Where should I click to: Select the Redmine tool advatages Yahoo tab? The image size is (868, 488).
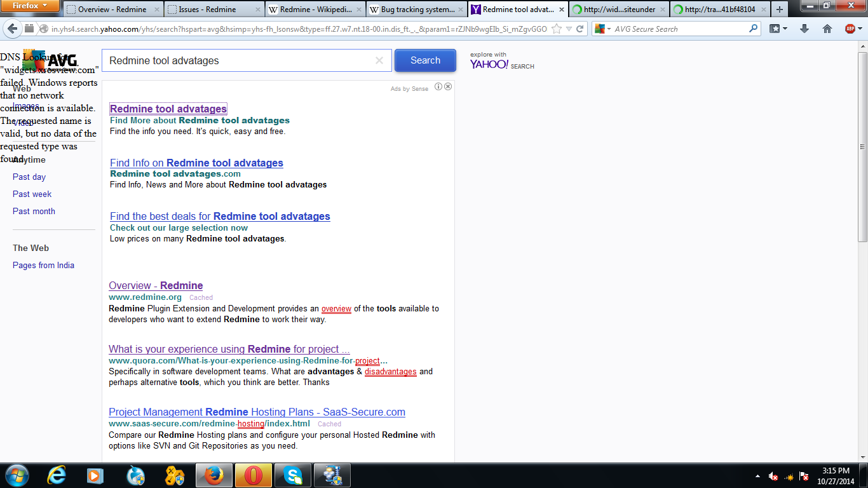point(517,10)
